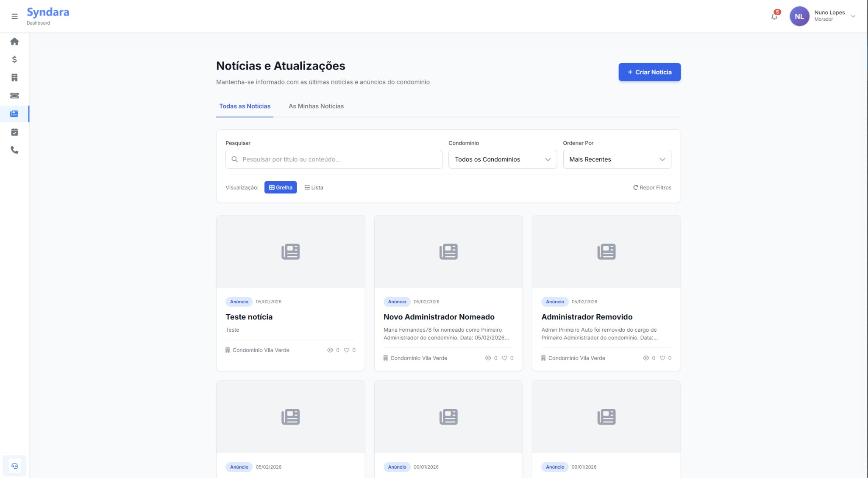Screen dimensions: 868x478
Task: Switch to As Minhas Notícias tab
Action: [x=316, y=106]
